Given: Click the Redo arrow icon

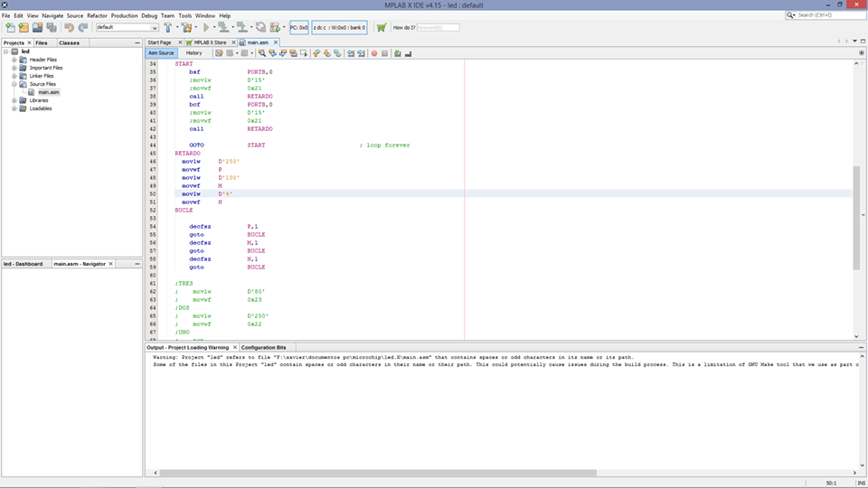Looking at the screenshot, I should (x=83, y=27).
